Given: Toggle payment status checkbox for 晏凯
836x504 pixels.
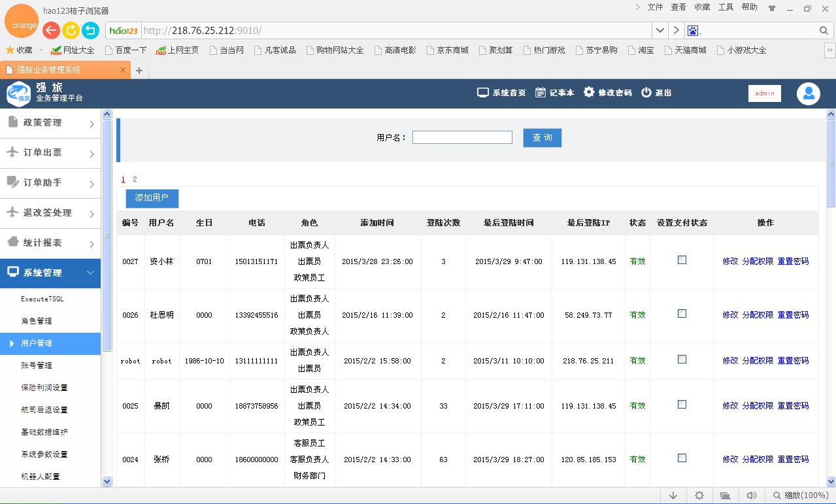Looking at the screenshot, I should point(682,404).
